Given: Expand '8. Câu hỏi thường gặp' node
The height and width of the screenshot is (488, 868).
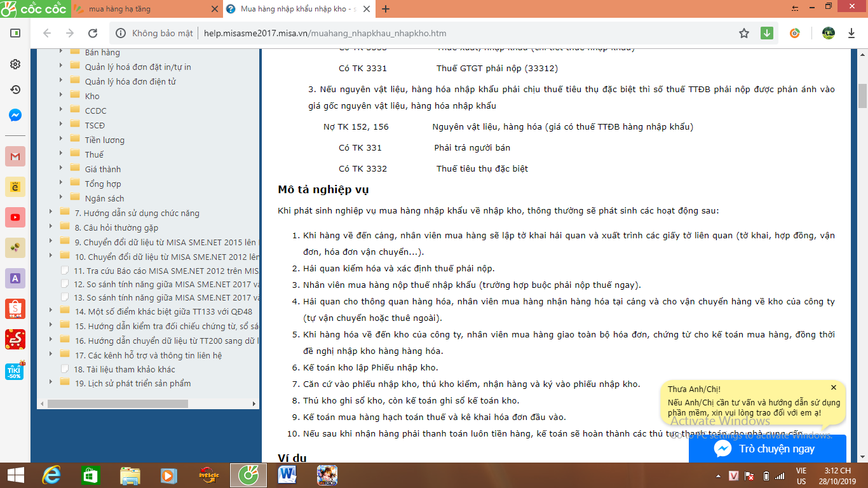Looking at the screenshot, I should coord(51,227).
